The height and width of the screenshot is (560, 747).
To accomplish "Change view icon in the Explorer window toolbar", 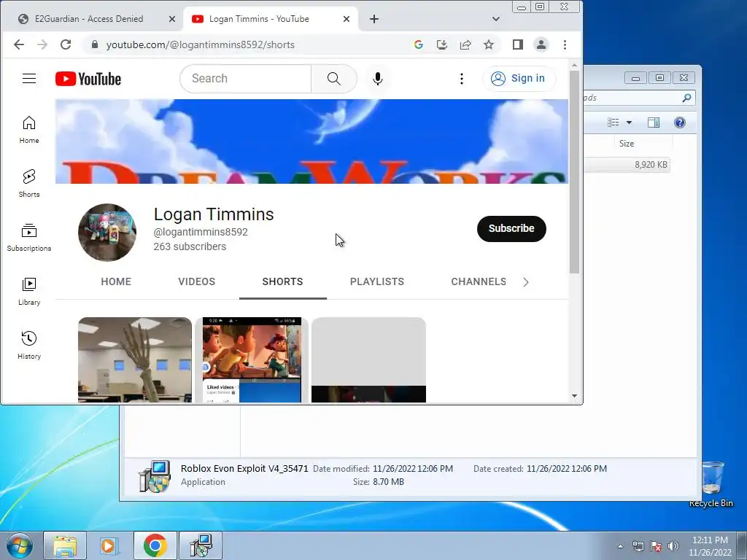I will (x=614, y=122).
